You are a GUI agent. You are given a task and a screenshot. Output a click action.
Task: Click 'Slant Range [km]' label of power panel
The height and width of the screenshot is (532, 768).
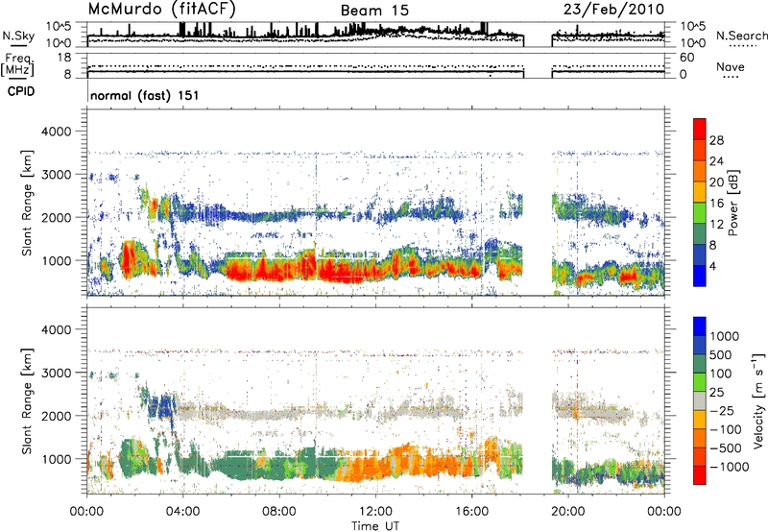pos(27,203)
